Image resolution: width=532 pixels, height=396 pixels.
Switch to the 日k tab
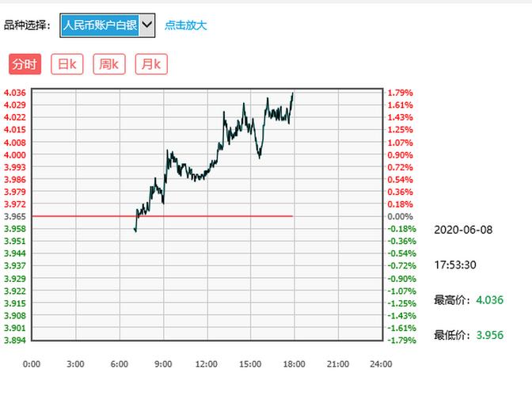coord(66,64)
